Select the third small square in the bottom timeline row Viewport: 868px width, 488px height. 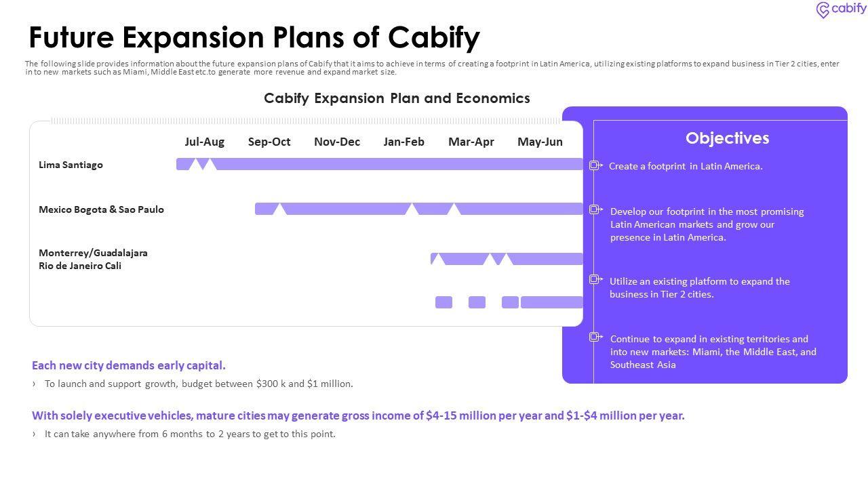click(x=510, y=302)
